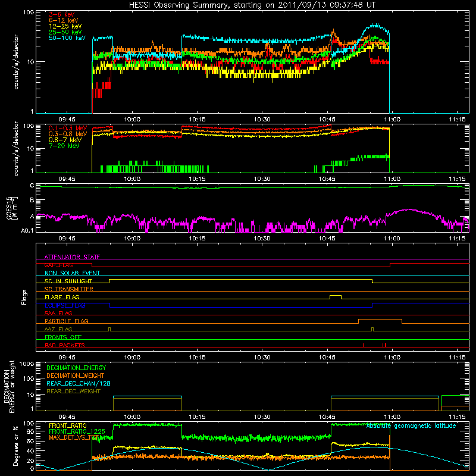
Task: Click the SC_IN_SUNLIGHT flag label
Action: pyautogui.click(x=68, y=281)
